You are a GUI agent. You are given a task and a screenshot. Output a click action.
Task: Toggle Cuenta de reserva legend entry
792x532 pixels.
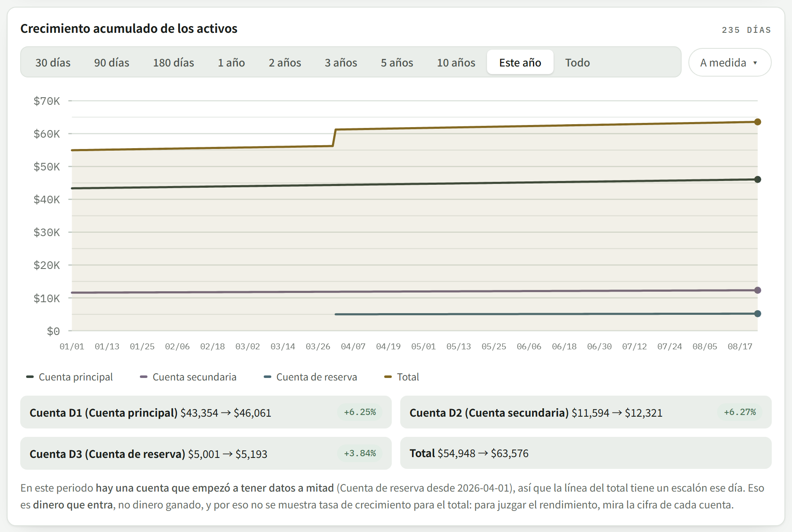[310, 377]
